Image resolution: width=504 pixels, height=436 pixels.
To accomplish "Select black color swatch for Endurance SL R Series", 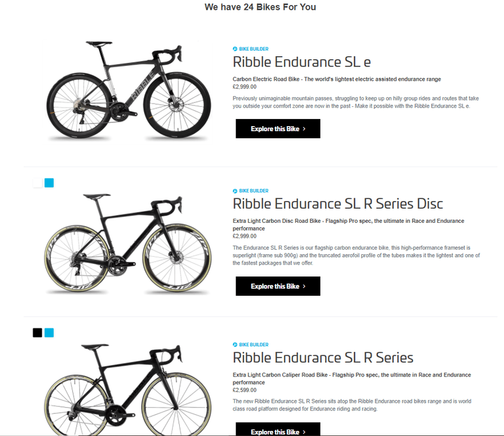I will (x=38, y=333).
